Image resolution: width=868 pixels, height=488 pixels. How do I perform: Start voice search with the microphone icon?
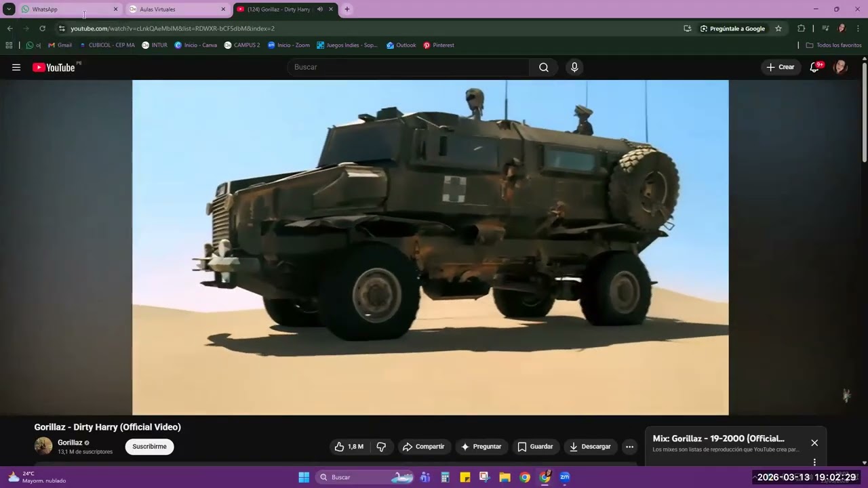click(574, 67)
